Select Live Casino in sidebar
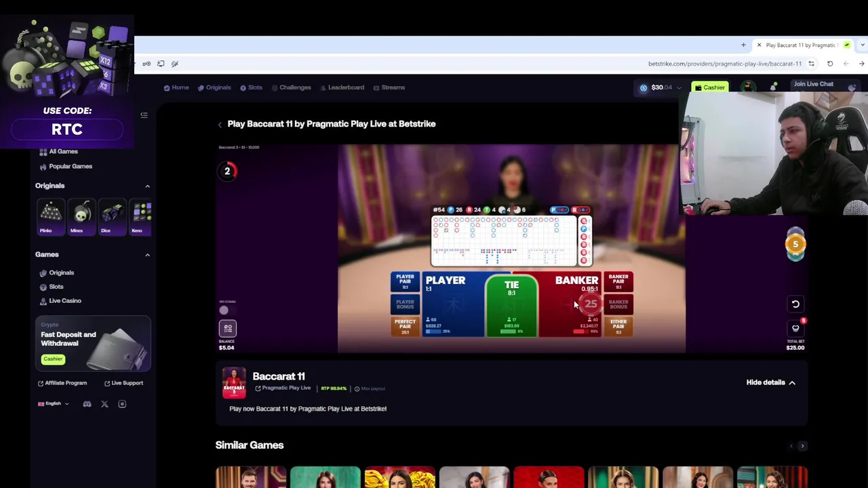Screen dimensions: 868x488 [60, 301]
